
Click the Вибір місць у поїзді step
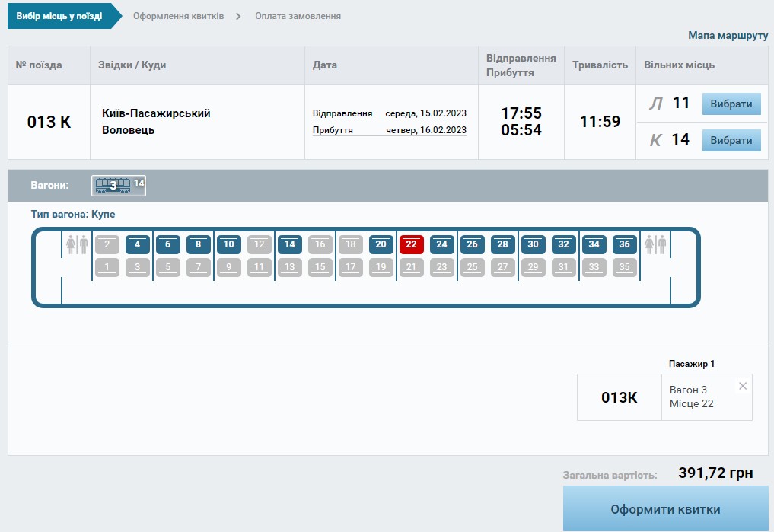tap(59, 16)
